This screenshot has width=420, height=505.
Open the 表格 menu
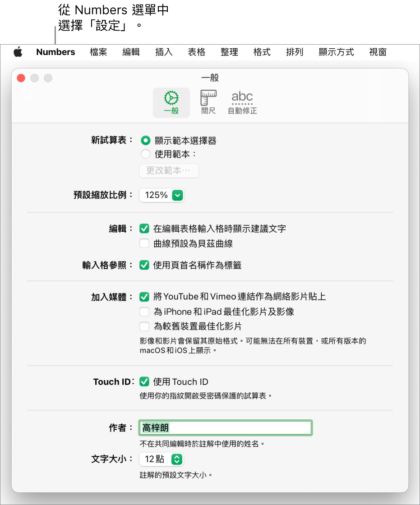(196, 52)
